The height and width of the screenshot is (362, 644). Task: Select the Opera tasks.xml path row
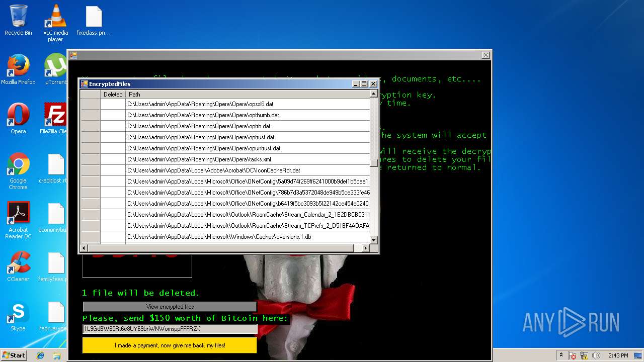(248, 159)
